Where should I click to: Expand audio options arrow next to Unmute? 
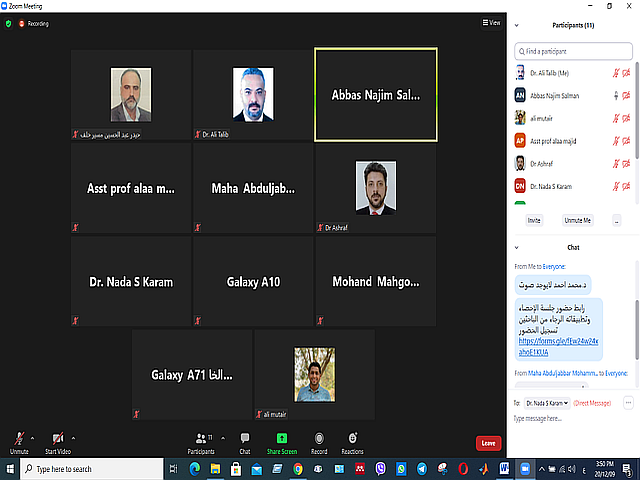(x=33, y=438)
